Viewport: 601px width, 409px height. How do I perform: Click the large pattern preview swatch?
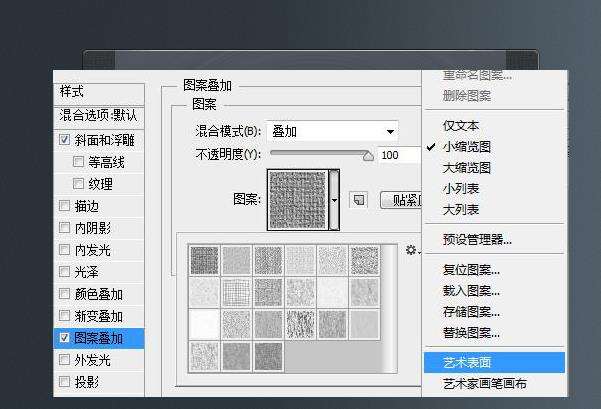[297, 197]
